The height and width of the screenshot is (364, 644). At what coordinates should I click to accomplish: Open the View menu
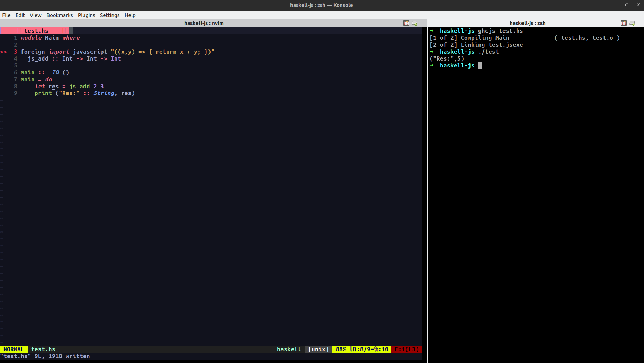coord(35,15)
